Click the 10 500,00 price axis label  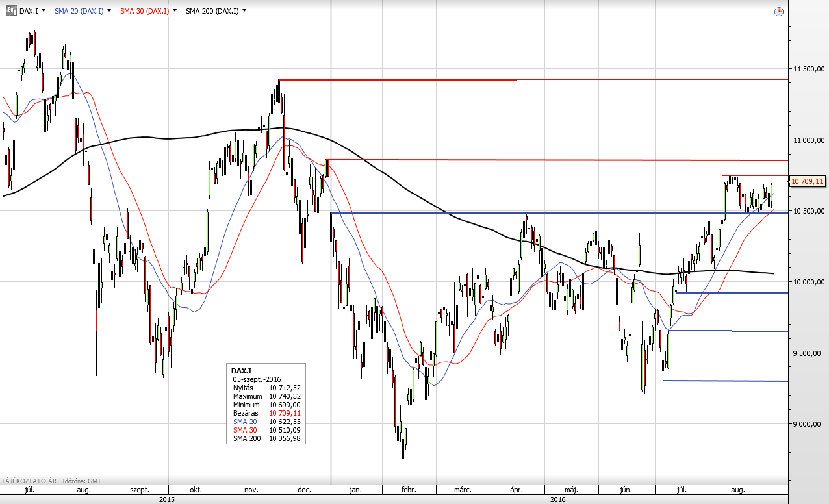tap(809, 211)
